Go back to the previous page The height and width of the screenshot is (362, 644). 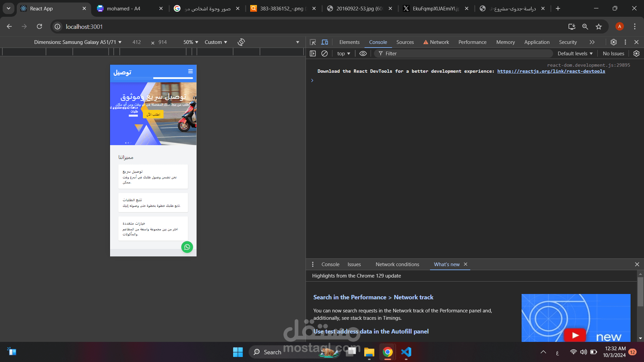tap(9, 26)
